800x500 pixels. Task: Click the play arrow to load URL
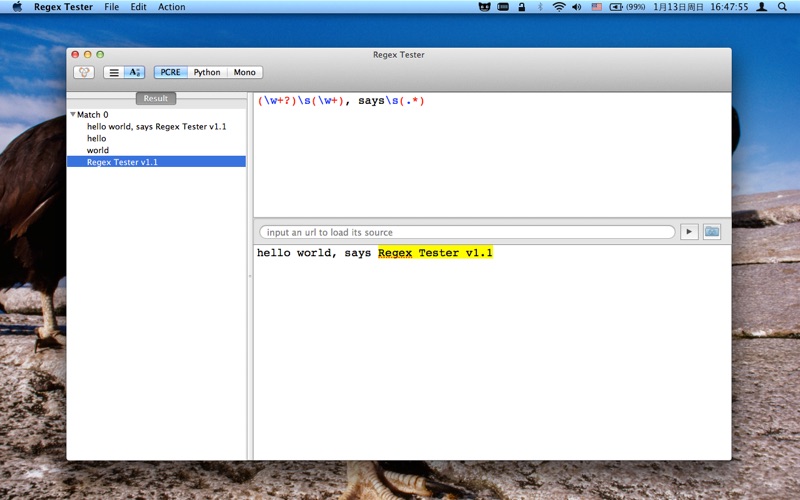point(689,232)
